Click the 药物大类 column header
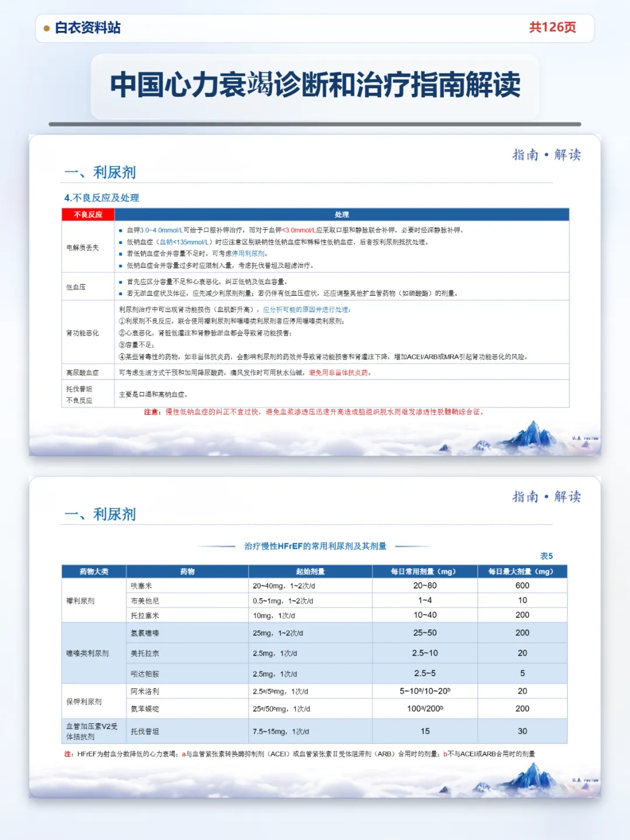The width and height of the screenshot is (630, 840). pyautogui.click(x=94, y=571)
